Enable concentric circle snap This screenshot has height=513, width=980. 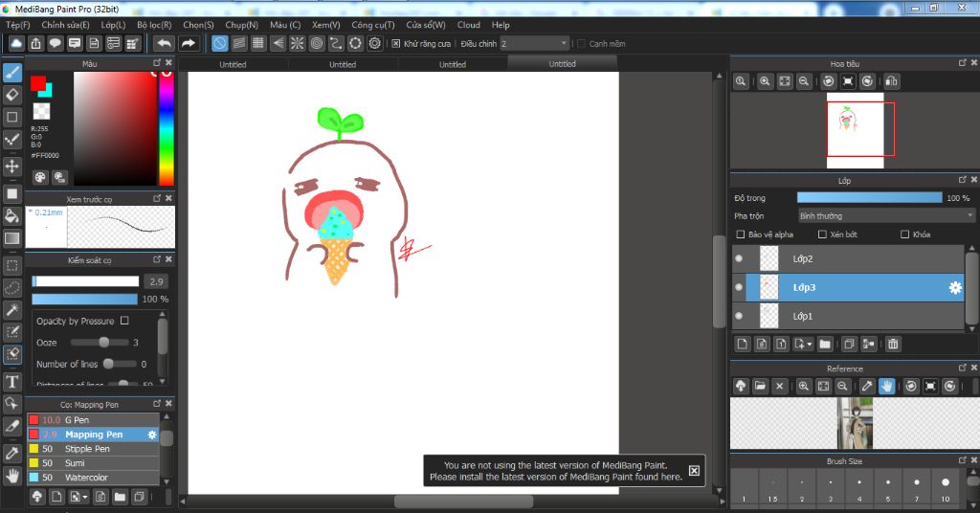[317, 43]
